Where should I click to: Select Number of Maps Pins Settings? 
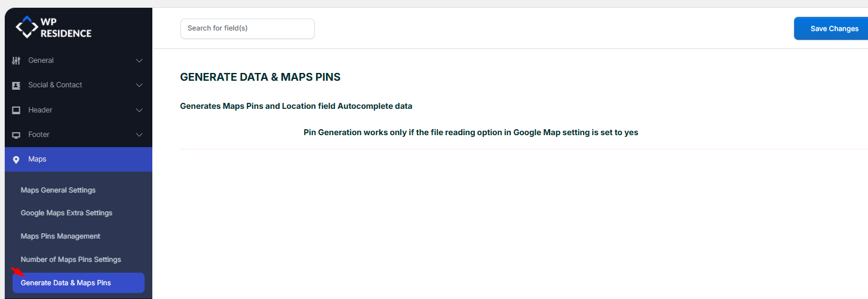pos(70,260)
